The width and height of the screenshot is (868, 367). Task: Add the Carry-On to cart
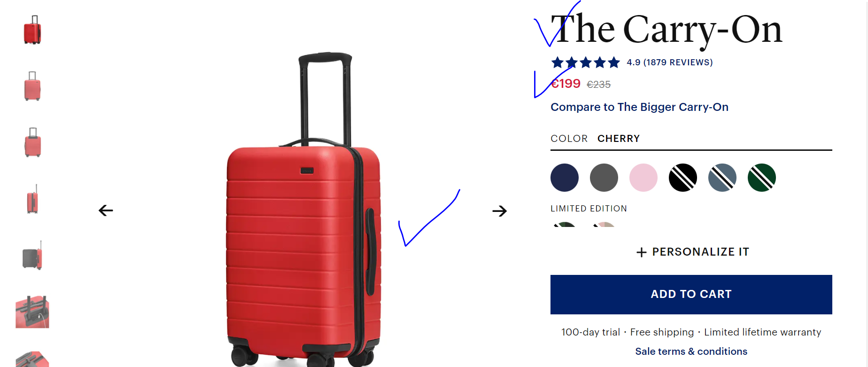(691, 295)
